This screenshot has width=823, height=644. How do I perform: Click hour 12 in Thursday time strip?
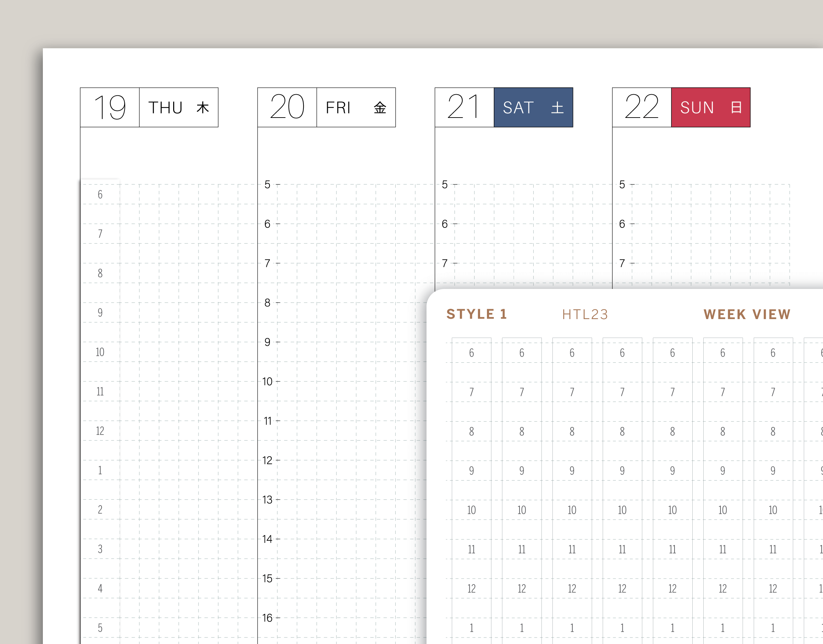[100, 431]
